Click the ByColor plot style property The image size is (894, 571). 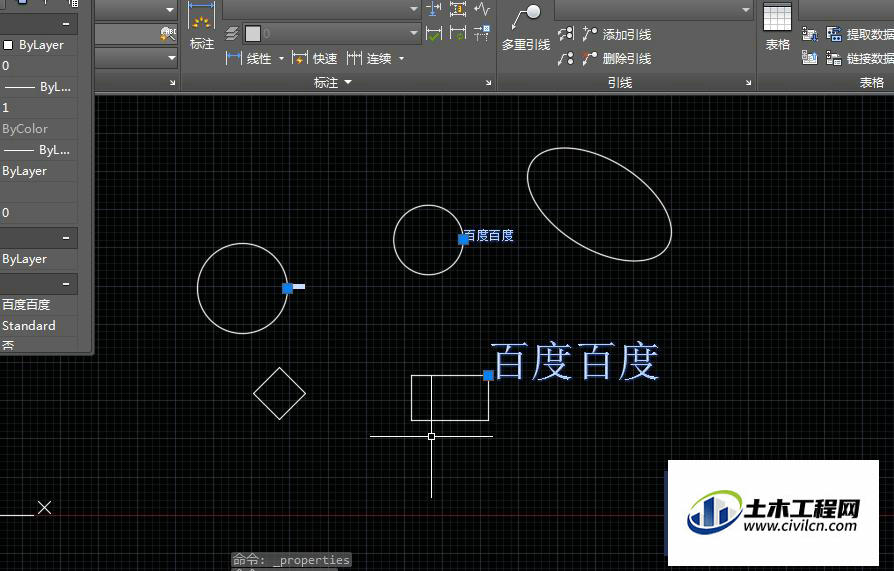(39, 129)
